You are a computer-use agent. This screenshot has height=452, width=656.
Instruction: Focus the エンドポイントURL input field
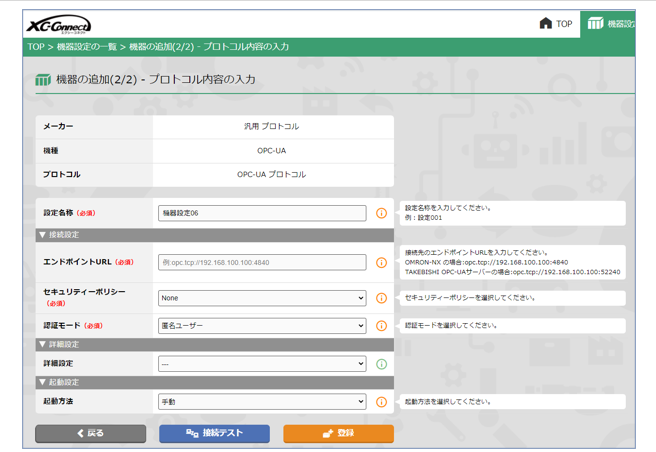point(262,263)
